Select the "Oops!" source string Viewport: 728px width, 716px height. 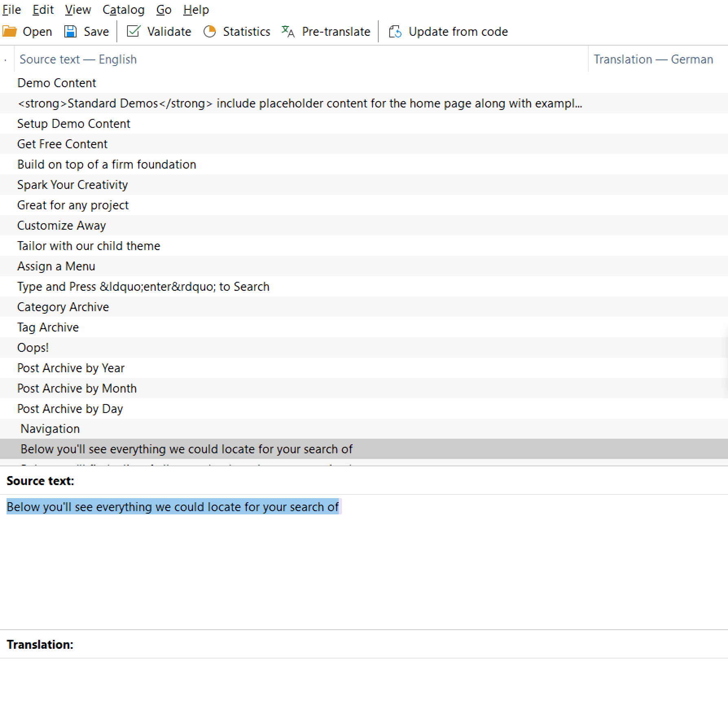[33, 348]
